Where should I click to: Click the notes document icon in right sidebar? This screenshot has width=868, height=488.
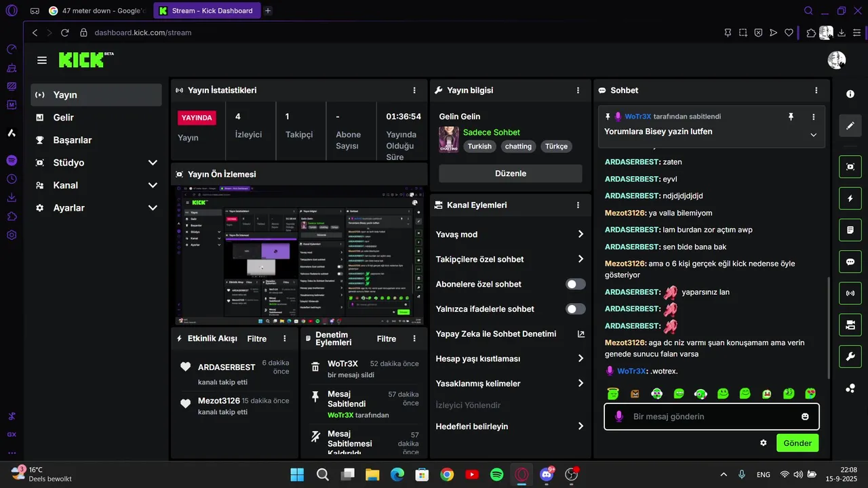click(x=850, y=230)
